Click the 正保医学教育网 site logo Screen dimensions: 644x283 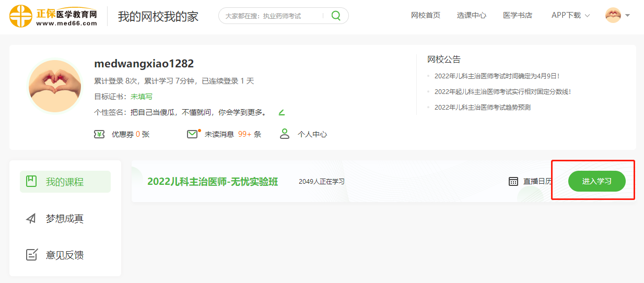53,16
